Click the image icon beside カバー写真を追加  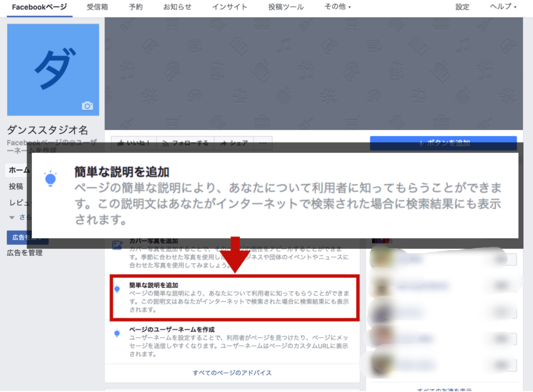117,245
